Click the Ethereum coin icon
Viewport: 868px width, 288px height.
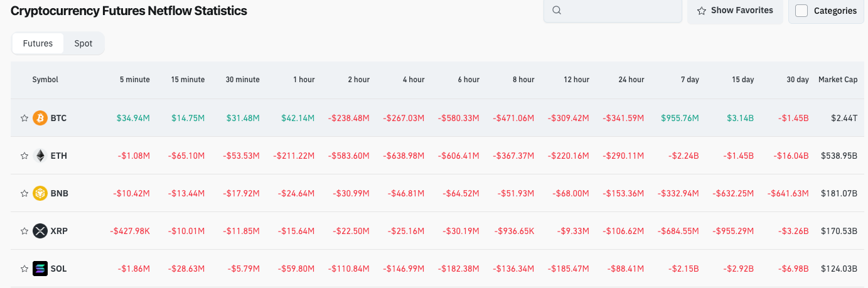(40, 156)
